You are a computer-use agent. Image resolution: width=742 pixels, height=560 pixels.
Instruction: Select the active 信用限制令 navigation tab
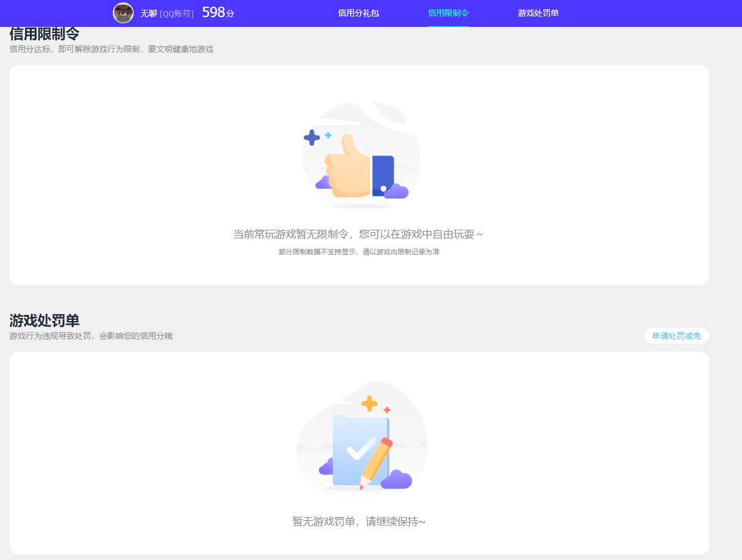[x=448, y=13]
